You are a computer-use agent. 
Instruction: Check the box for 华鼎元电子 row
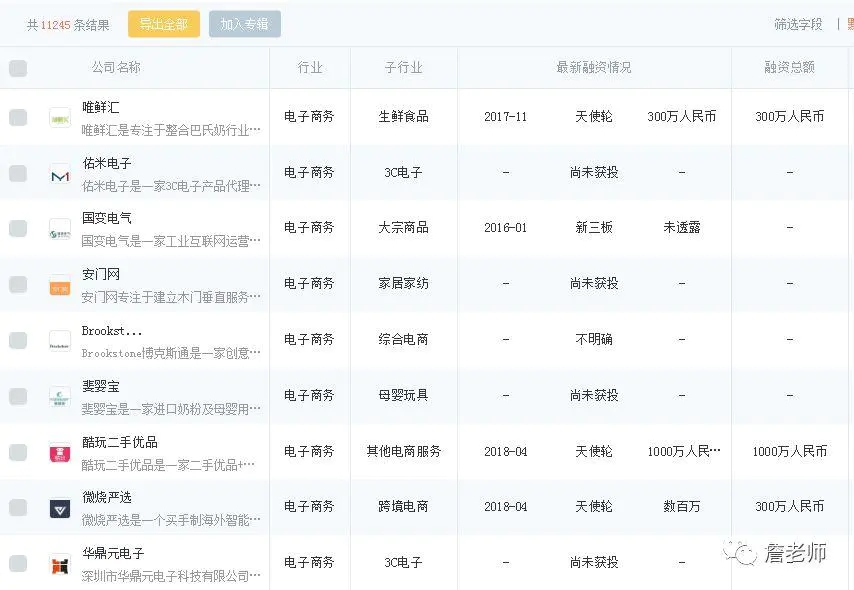click(18, 563)
